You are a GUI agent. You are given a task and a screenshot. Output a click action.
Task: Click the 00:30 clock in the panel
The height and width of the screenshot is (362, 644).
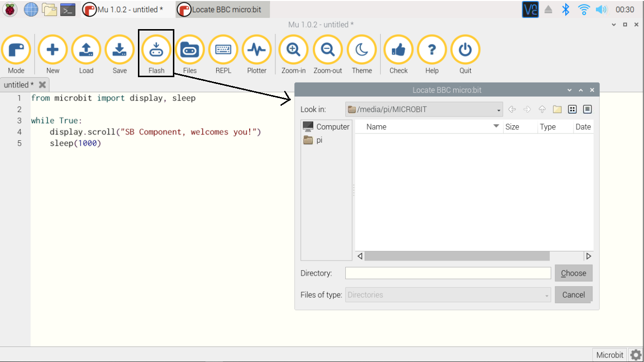(625, 9)
